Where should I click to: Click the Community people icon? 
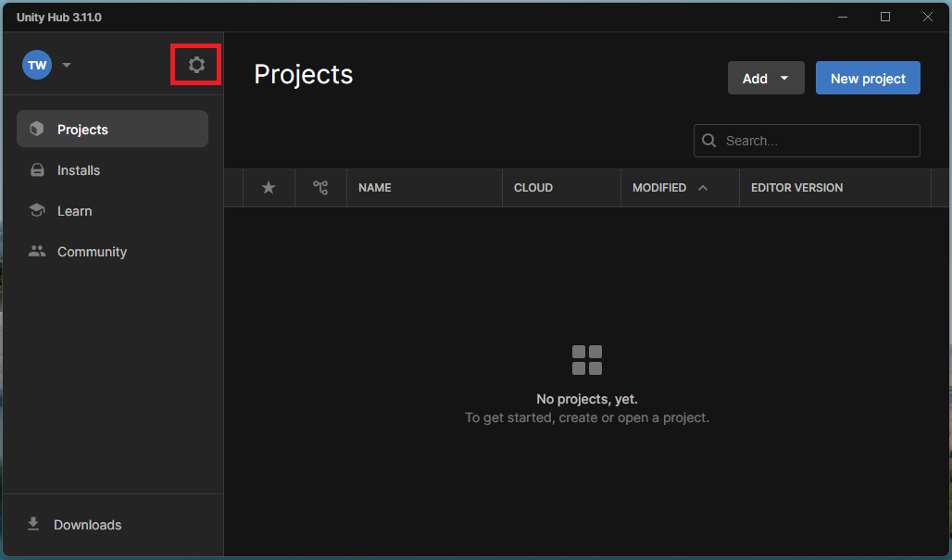pyautogui.click(x=37, y=251)
